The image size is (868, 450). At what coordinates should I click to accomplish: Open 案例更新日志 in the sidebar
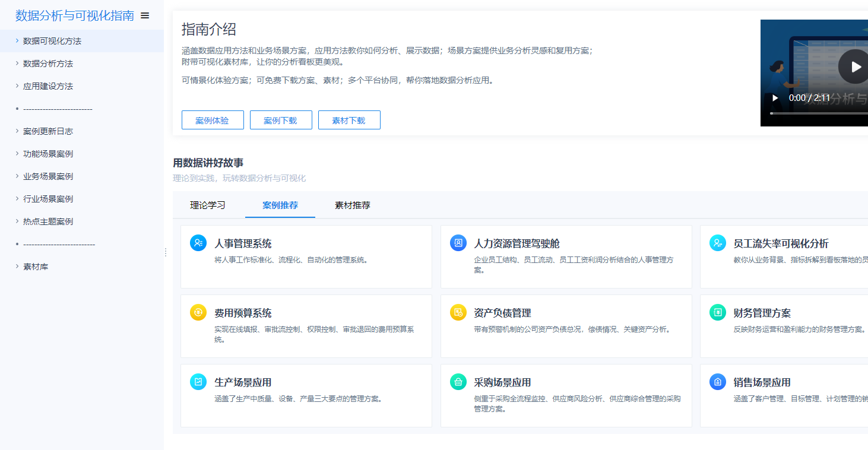[x=48, y=131]
